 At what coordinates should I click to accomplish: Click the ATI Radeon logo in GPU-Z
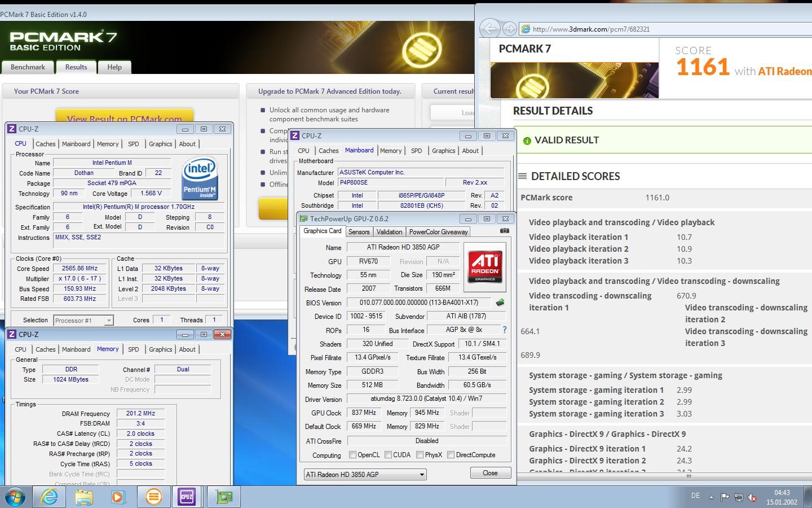click(x=484, y=267)
